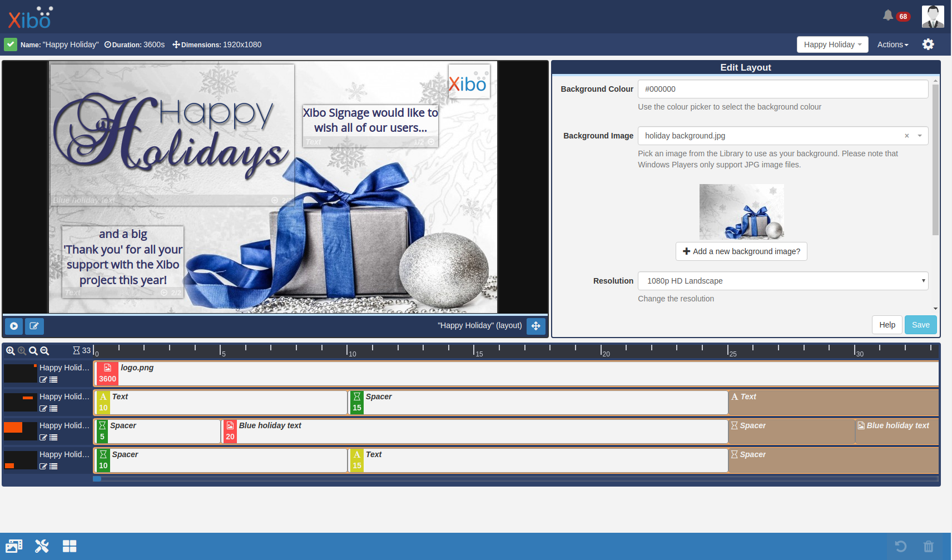952x560 pixels.
Task: Click the zoom-out magnifier on timeline
Action: click(44, 351)
